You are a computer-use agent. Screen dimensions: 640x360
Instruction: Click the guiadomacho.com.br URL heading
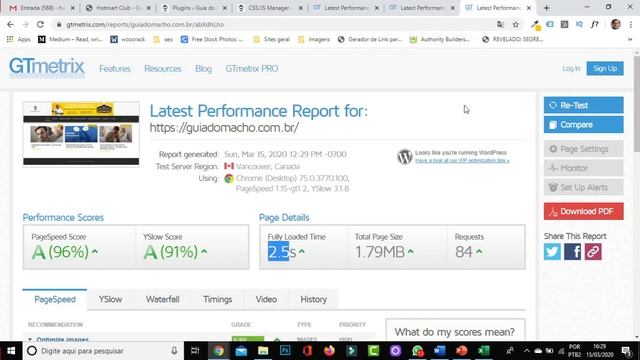[224, 128]
